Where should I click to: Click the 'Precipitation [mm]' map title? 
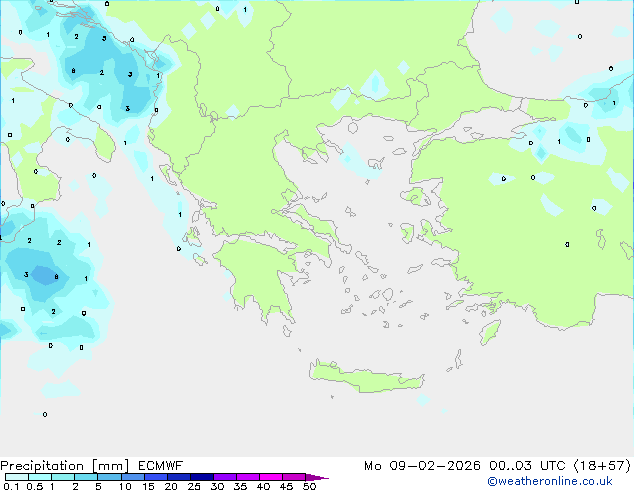pos(64,466)
